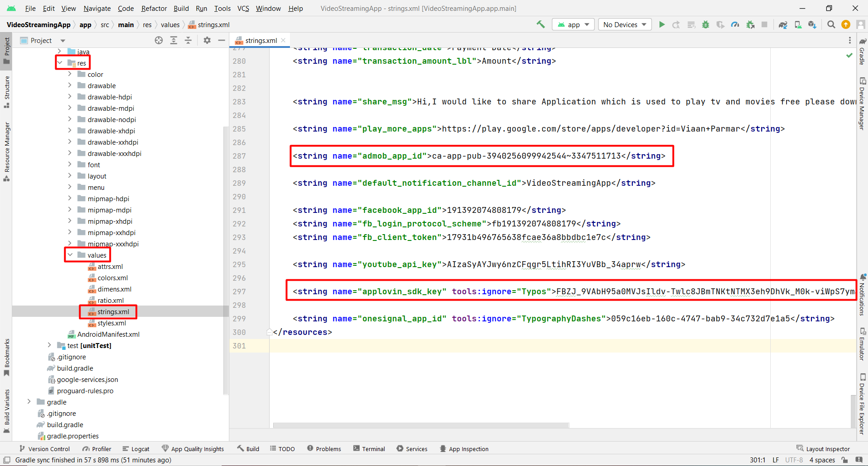This screenshot has height=466, width=868.
Task: Open the No Devices dropdown
Action: coord(625,24)
